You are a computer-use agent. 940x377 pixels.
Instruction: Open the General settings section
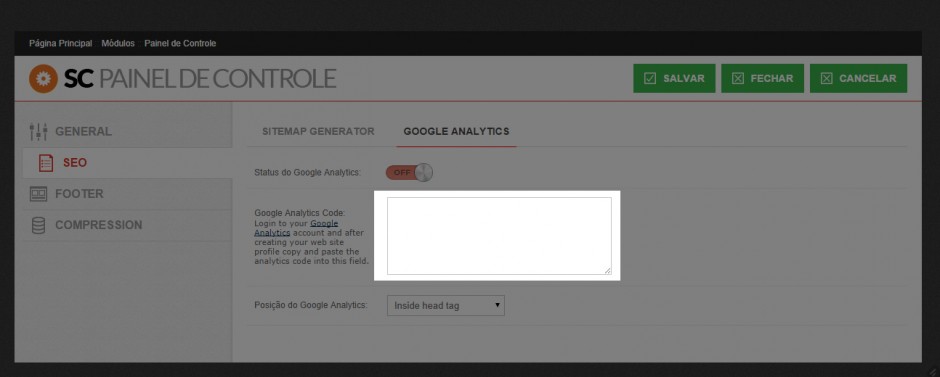coord(127,131)
